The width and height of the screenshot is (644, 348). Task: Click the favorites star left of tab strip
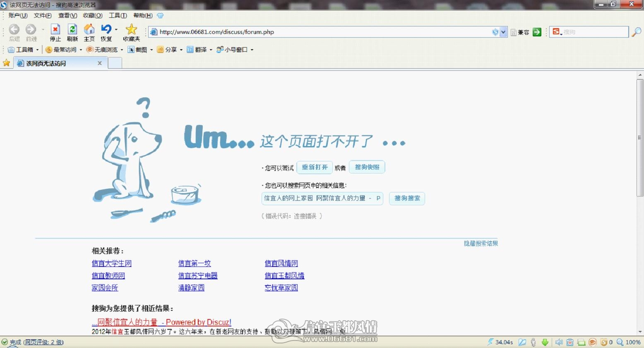tap(6, 63)
